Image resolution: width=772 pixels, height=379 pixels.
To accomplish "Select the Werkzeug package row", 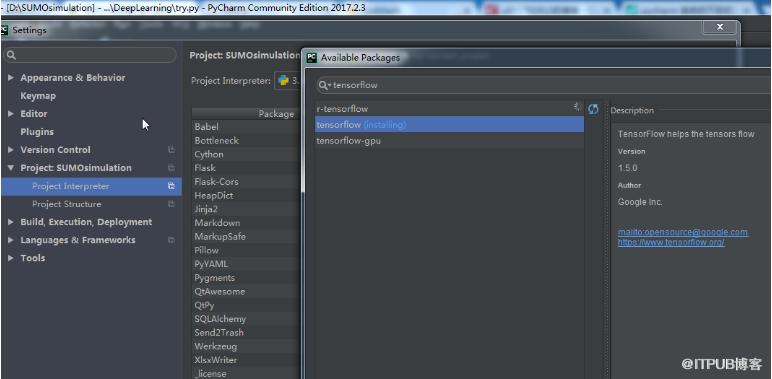I will [246, 347].
